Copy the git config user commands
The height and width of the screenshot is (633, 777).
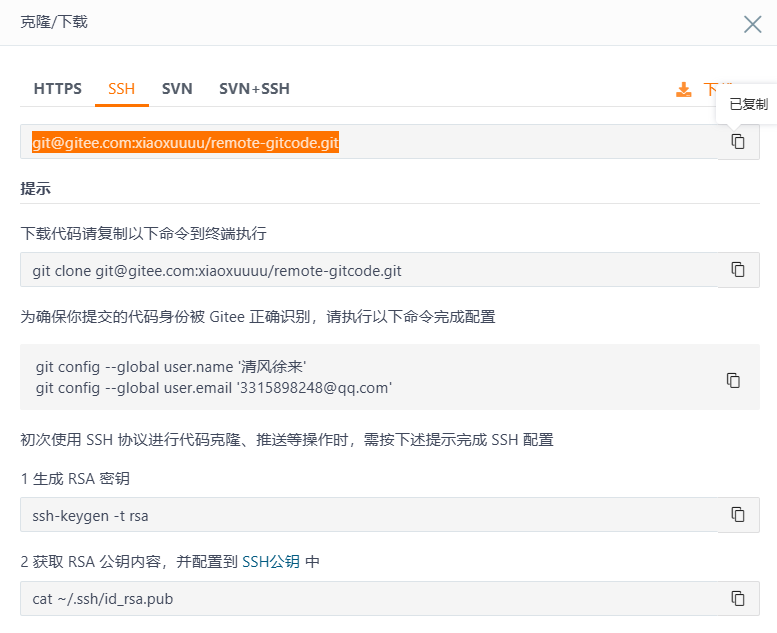pos(733,380)
